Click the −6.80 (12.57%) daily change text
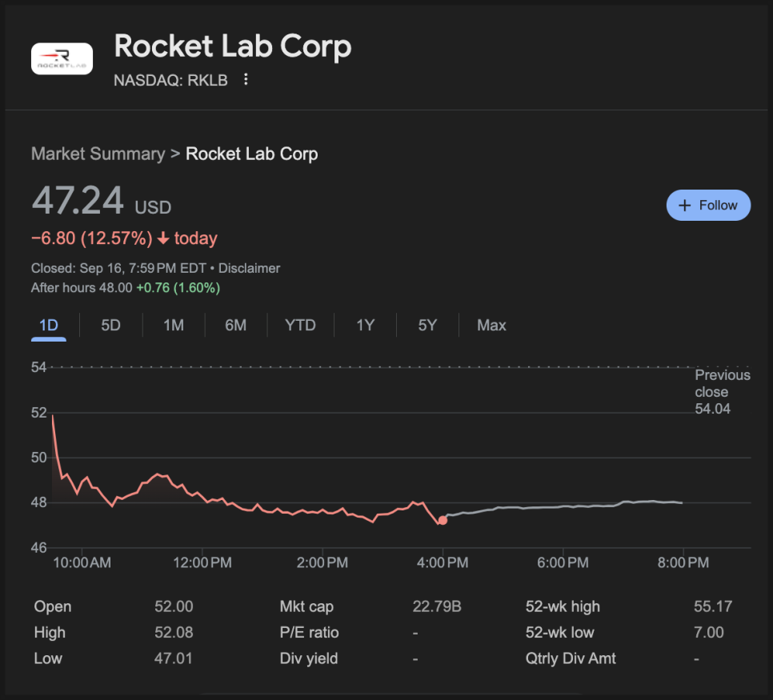The image size is (773, 700). pos(92,238)
